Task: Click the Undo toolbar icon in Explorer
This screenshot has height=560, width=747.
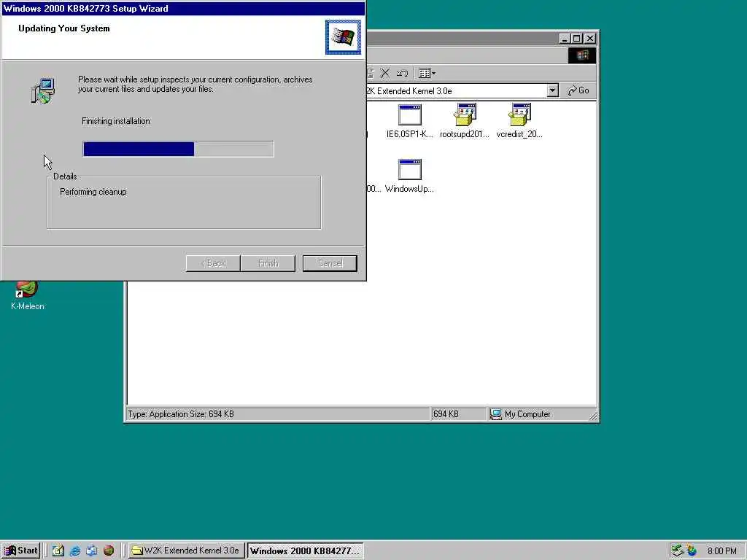Action: (x=402, y=74)
